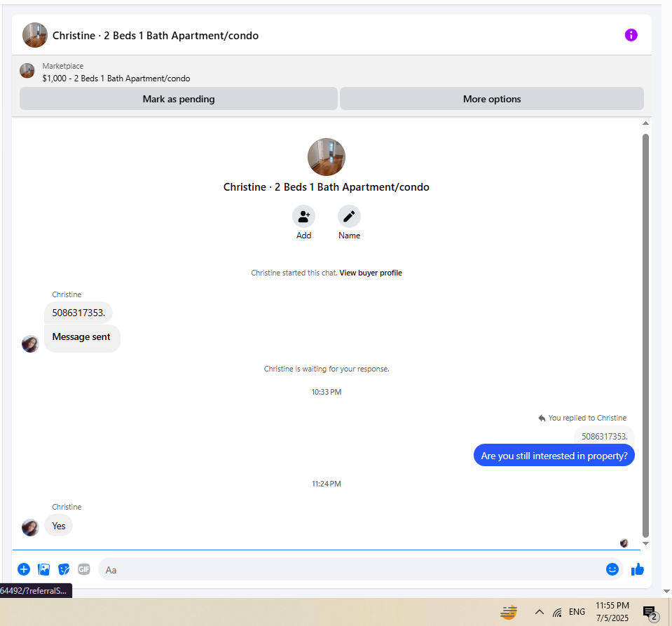Show hidden system tray icons chevron

click(x=540, y=612)
